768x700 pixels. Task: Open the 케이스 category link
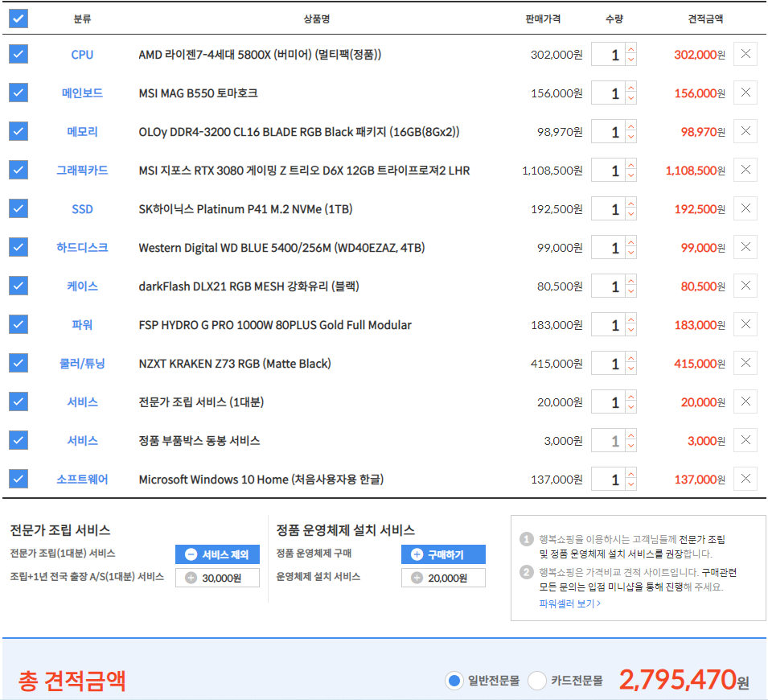tap(82, 286)
